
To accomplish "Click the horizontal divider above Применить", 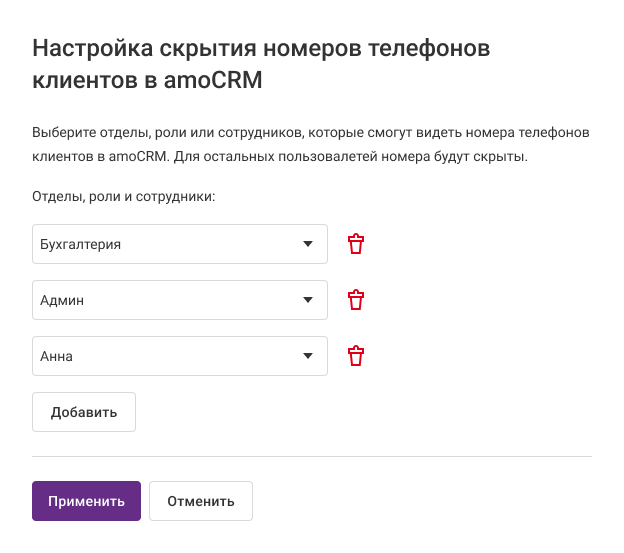I will point(312,457).
